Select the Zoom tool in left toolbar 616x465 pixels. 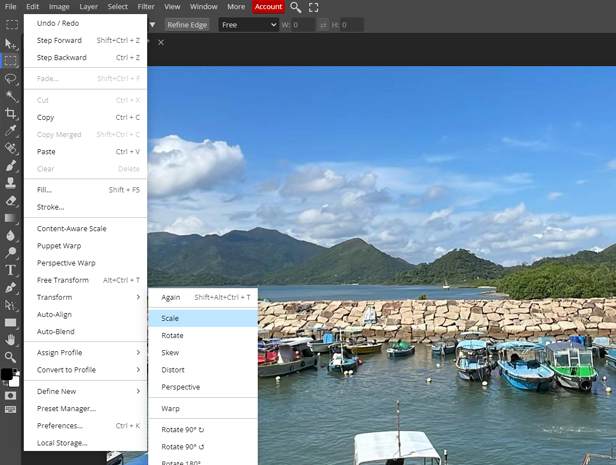coord(10,357)
